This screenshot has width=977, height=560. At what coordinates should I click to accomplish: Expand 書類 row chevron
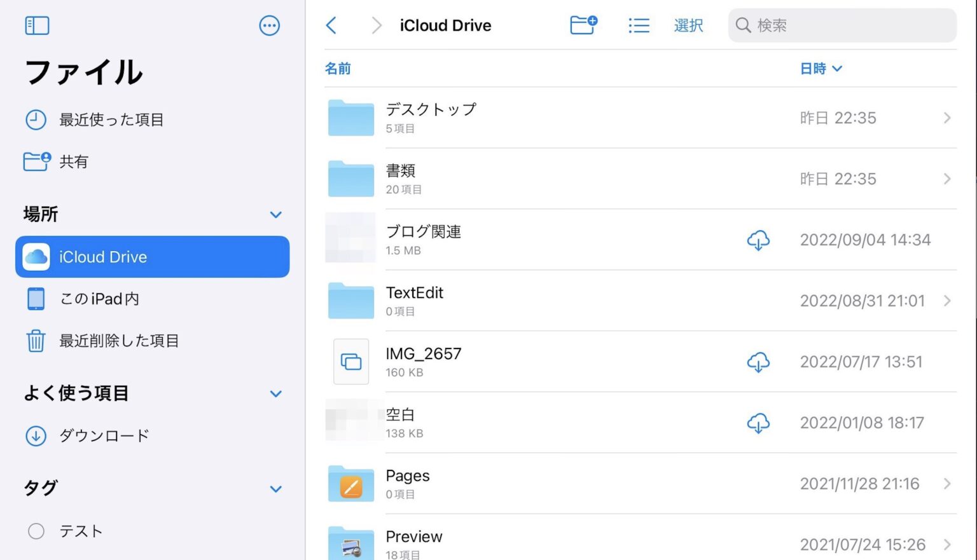[x=947, y=179]
